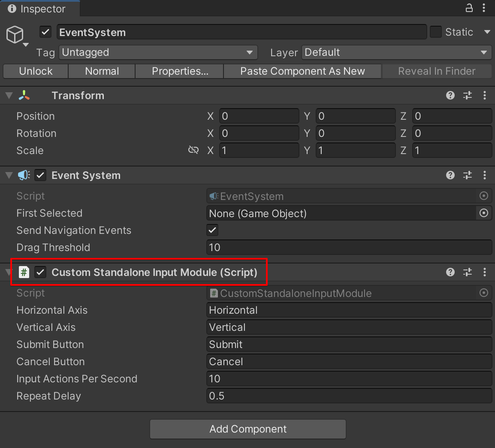Collapse the Event System component
This screenshot has height=448, width=495.
click(9, 175)
